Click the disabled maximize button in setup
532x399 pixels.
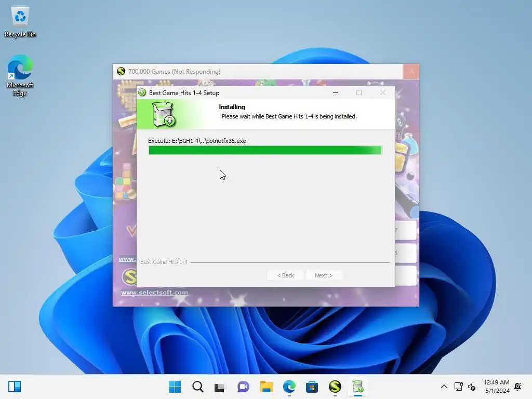359,92
